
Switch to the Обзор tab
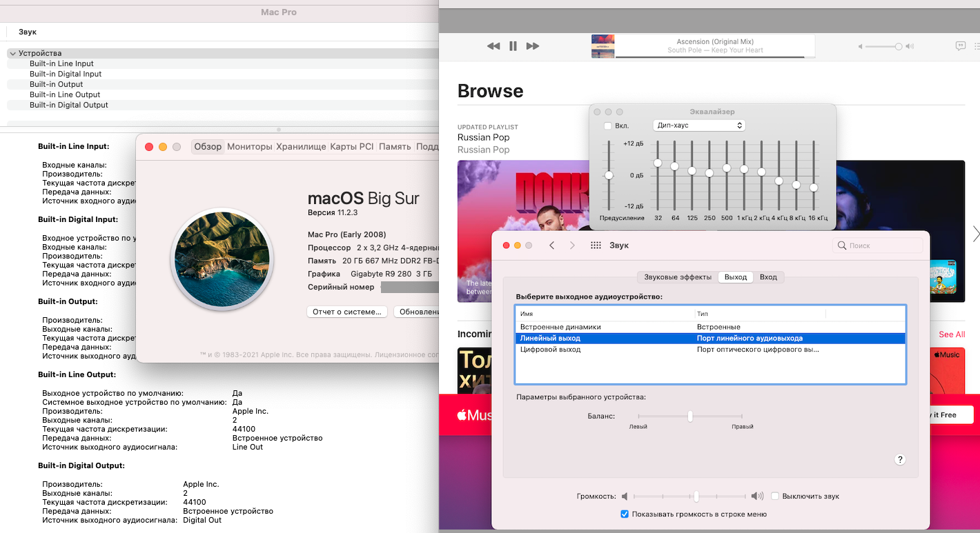coord(208,146)
